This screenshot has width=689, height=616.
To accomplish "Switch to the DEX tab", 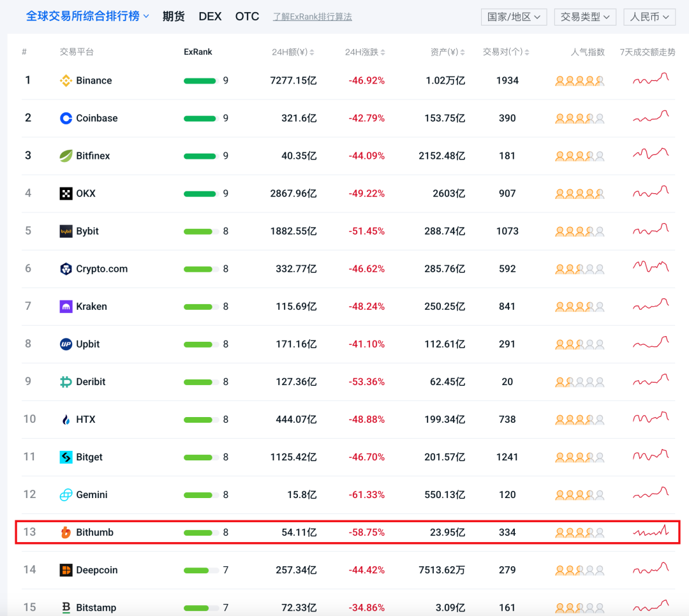I will click(210, 16).
